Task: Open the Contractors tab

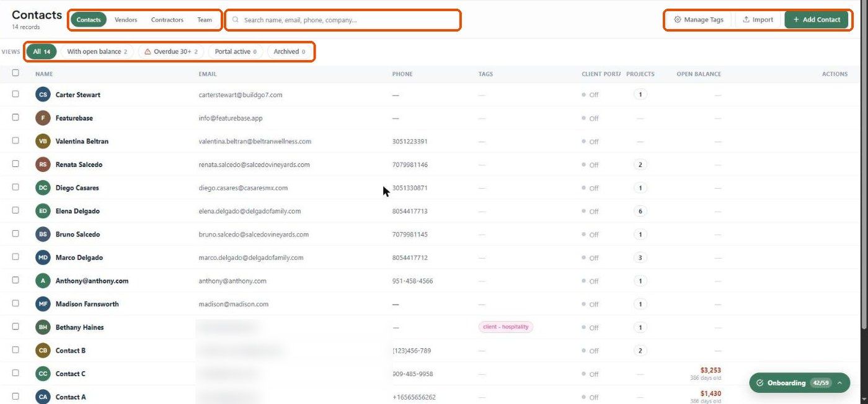Action: [x=167, y=20]
